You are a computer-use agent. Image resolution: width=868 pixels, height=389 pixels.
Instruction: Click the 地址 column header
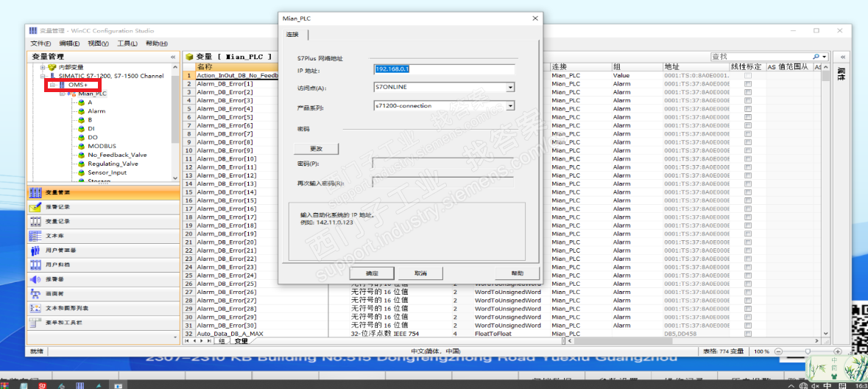[696, 66]
